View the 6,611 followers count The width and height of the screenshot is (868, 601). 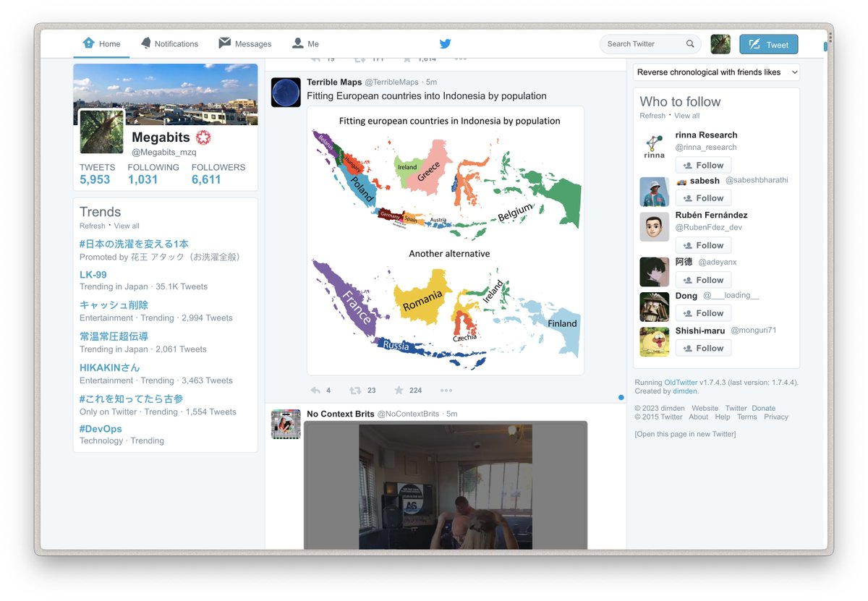click(218, 174)
